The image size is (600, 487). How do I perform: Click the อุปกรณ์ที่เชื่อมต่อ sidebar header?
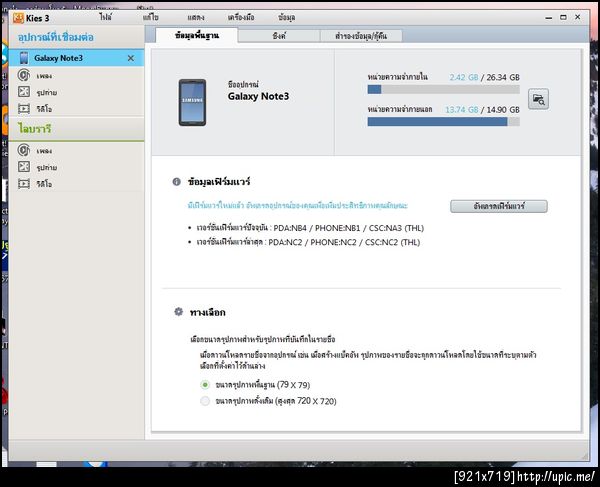tap(55, 37)
